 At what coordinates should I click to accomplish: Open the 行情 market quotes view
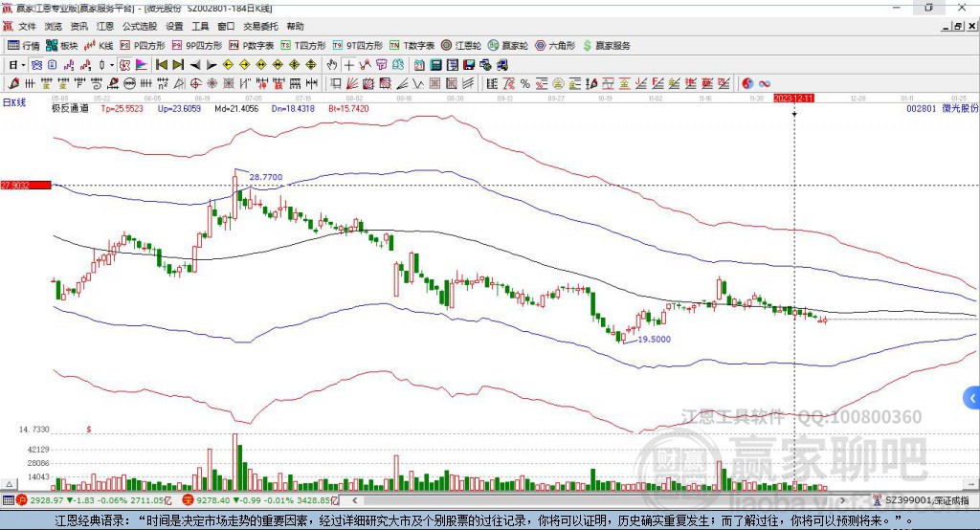[23, 46]
